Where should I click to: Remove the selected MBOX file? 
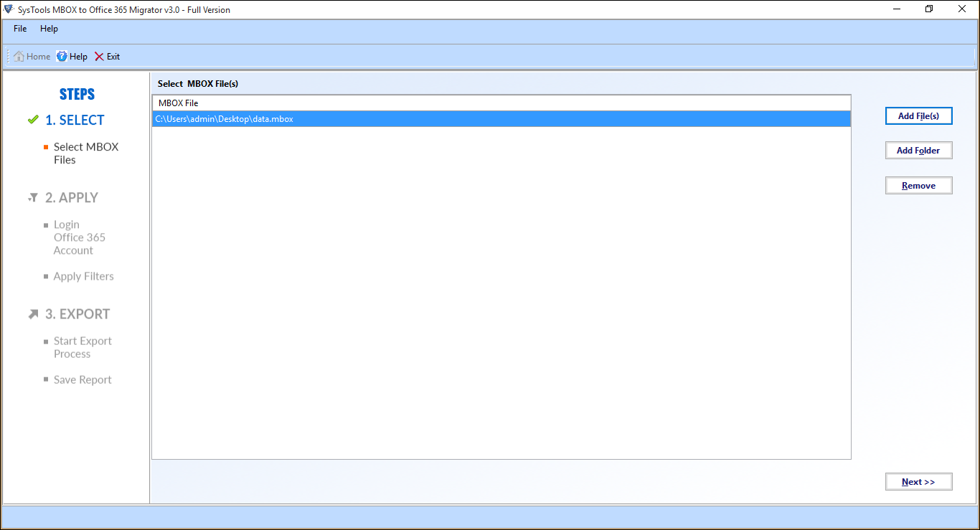click(x=918, y=186)
